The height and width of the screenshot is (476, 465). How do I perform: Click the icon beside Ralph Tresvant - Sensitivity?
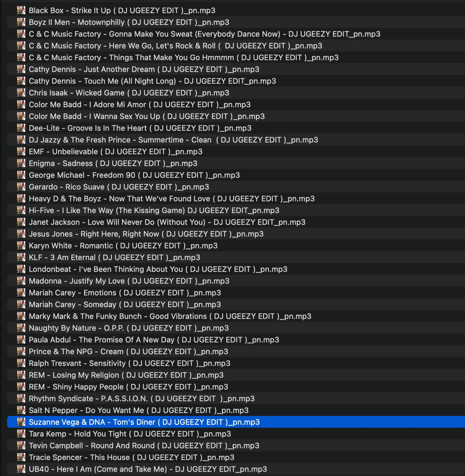point(21,363)
